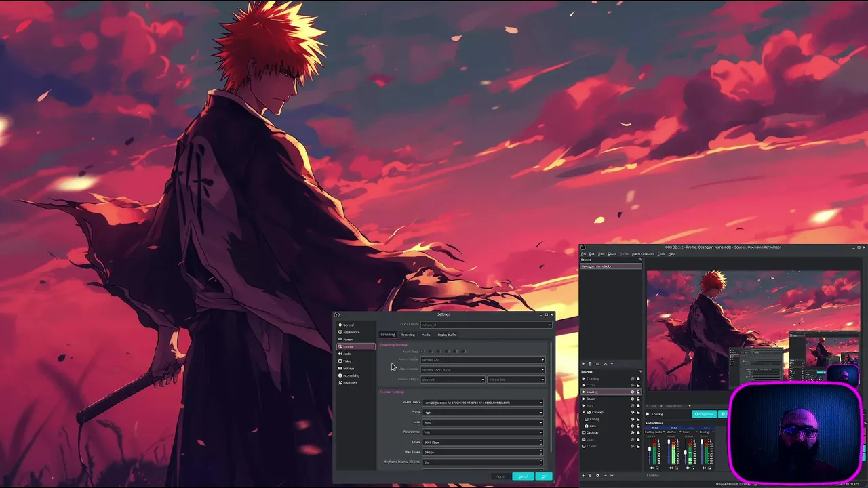Switch to Recording tab in Settings
The image size is (868, 488).
408,335
